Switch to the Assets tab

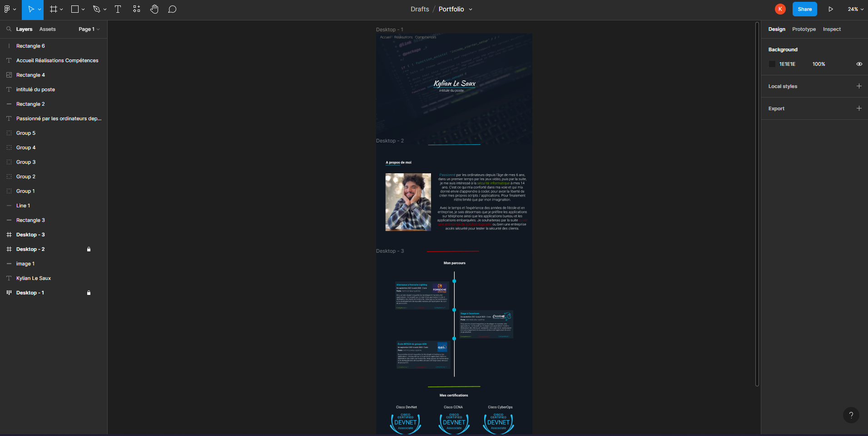47,29
